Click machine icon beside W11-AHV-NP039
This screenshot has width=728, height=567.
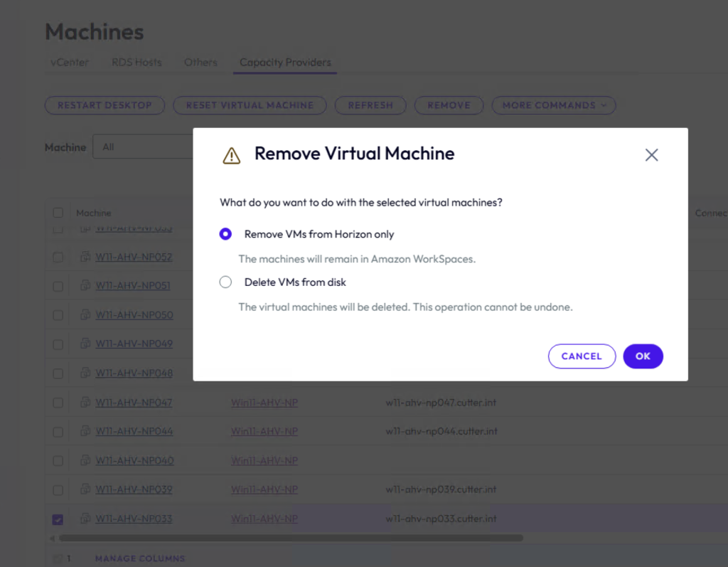[85, 490]
